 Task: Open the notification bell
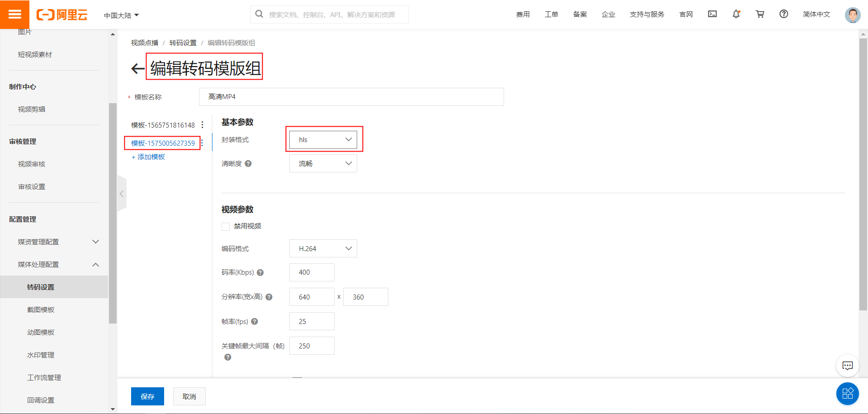click(x=736, y=14)
